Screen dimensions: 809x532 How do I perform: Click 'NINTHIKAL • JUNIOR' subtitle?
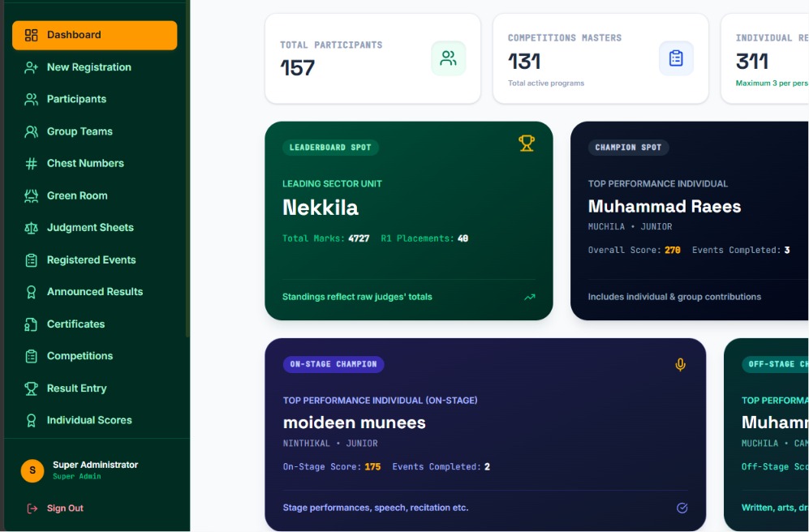[330, 444]
